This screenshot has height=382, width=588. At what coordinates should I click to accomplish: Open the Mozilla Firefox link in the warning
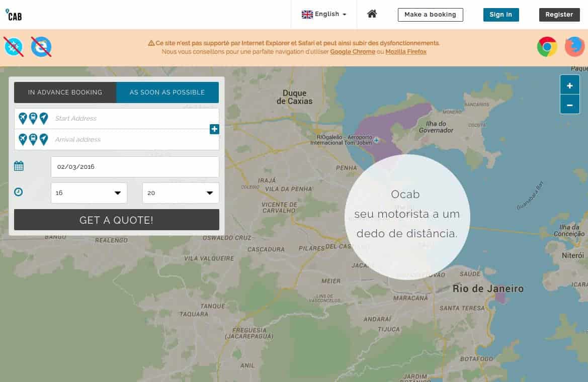point(406,52)
